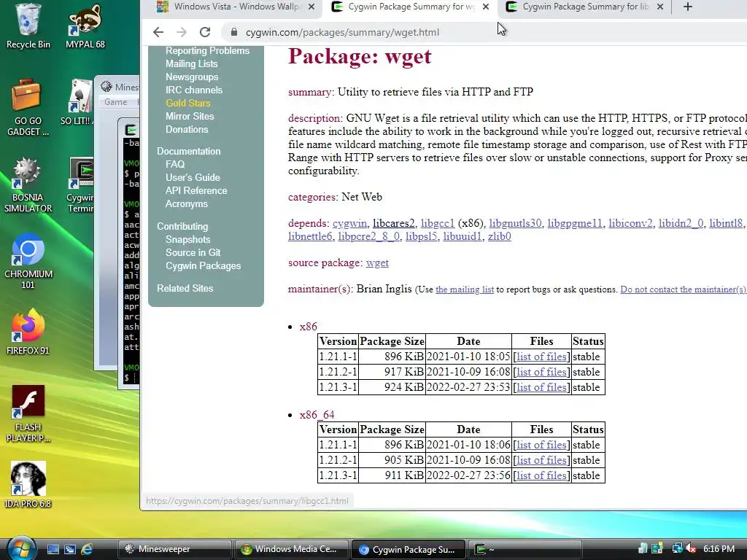Open Donations sidebar link

click(x=187, y=130)
